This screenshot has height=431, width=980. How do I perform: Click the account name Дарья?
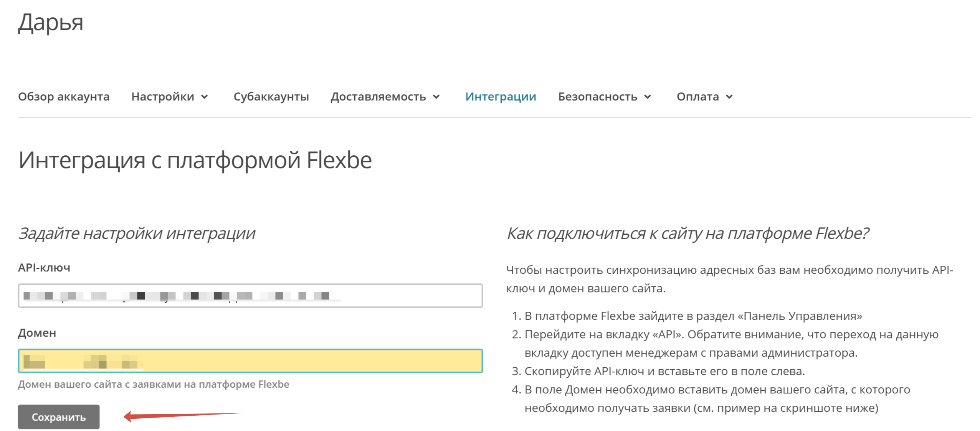pyautogui.click(x=50, y=22)
